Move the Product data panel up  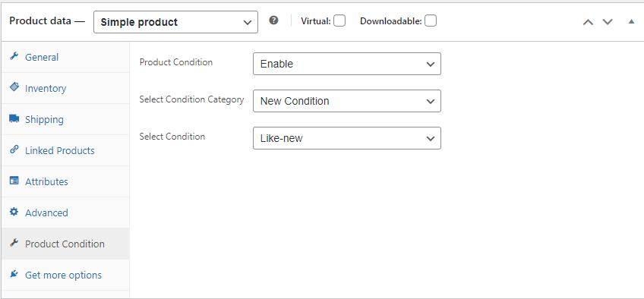[x=588, y=22]
